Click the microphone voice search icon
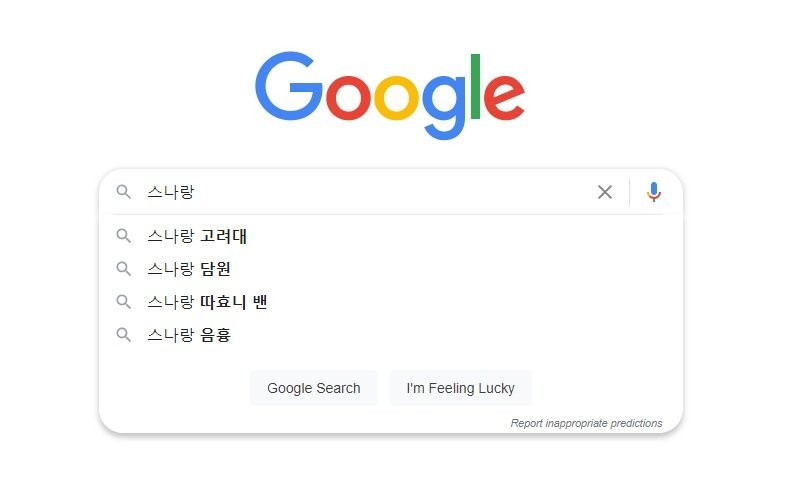The image size is (785, 491). [x=653, y=192]
